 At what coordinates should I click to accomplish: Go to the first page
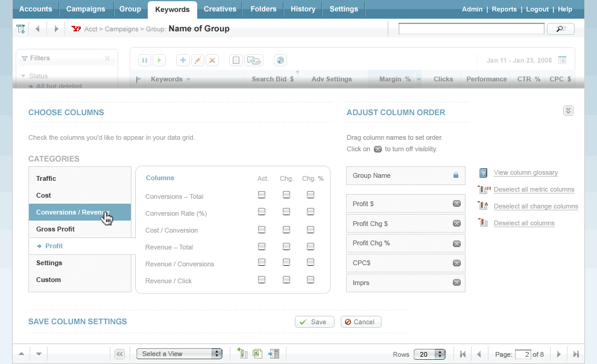[463, 354]
